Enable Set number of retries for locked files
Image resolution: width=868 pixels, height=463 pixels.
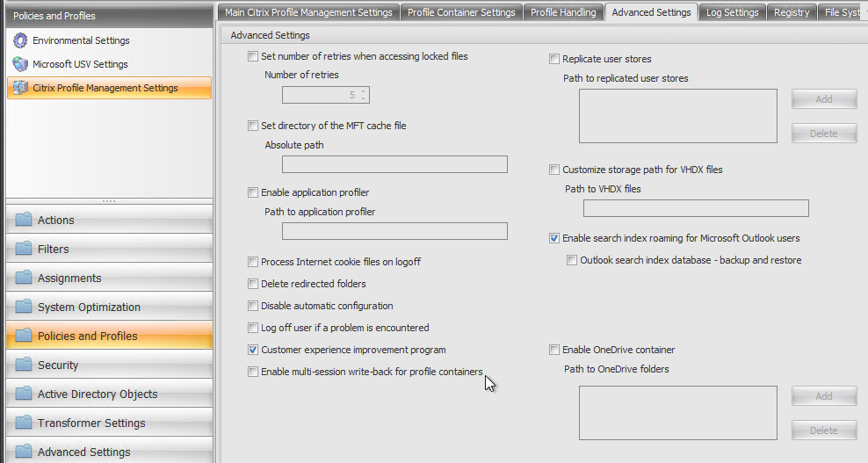[x=253, y=56]
